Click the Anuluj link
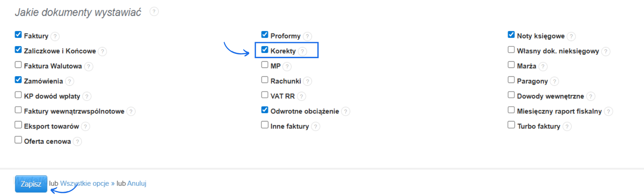Viewport: 644px width, 196px height. pos(137,184)
